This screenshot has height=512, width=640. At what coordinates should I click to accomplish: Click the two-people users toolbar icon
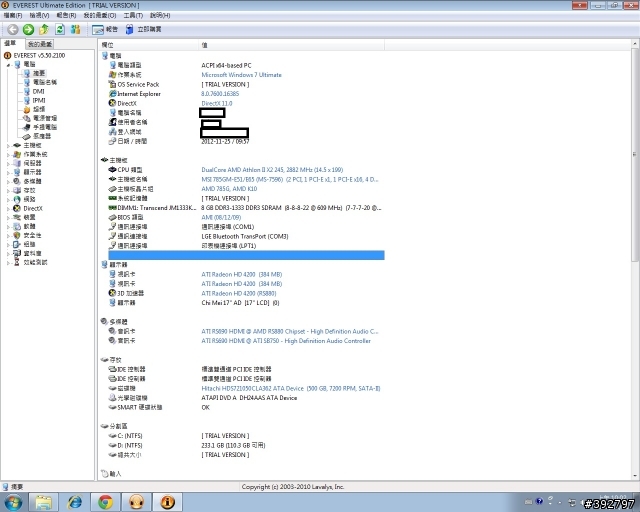pos(76,29)
